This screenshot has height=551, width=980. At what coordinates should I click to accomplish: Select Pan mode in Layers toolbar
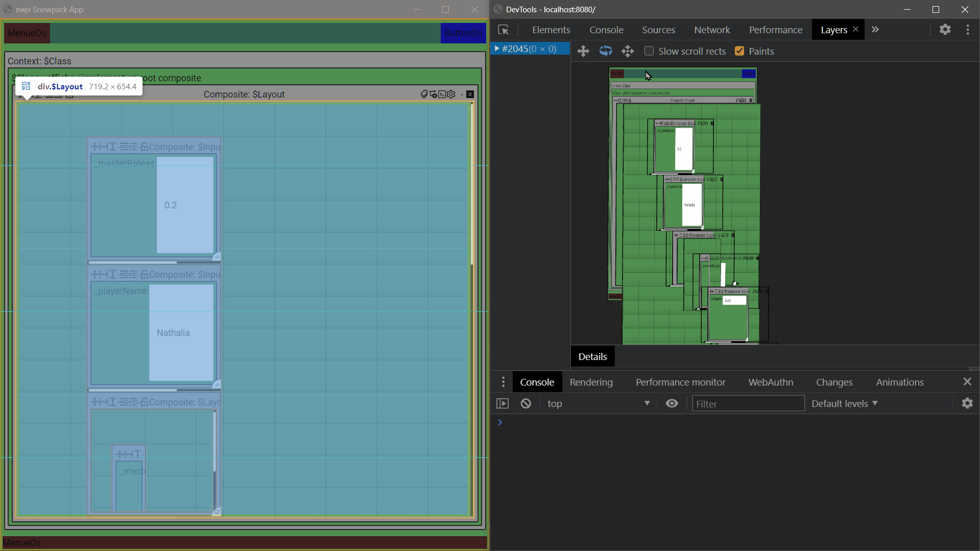point(583,51)
